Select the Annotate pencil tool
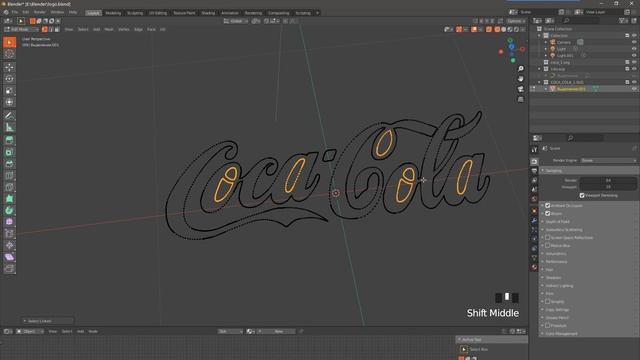640x360 pixels. pos(9,116)
